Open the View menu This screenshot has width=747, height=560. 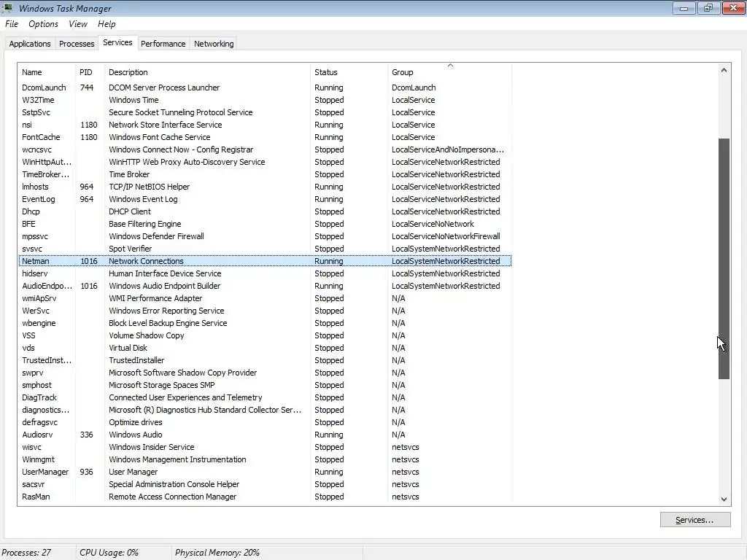pyautogui.click(x=77, y=24)
